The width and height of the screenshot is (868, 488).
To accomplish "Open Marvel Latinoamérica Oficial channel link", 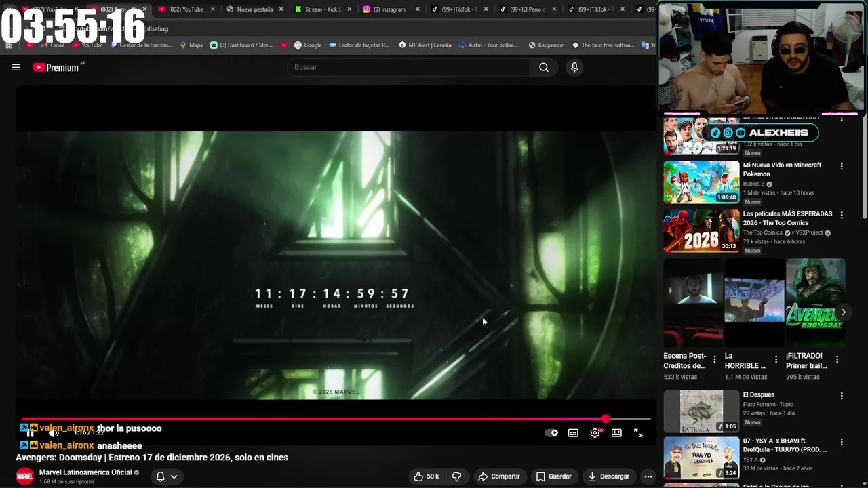I will (x=85, y=472).
